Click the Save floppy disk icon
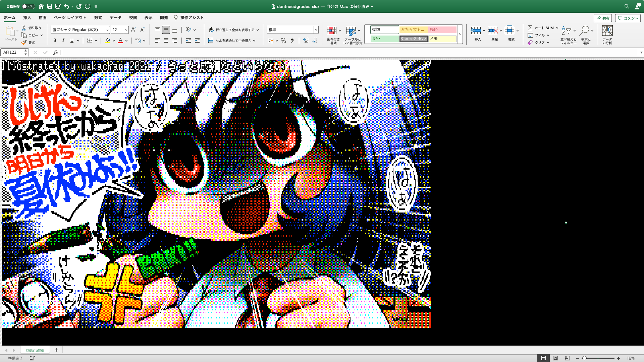This screenshot has height=362, width=644. tap(50, 6)
